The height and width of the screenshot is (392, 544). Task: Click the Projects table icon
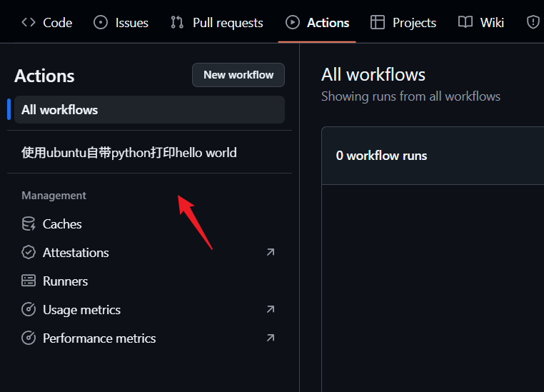click(x=378, y=23)
